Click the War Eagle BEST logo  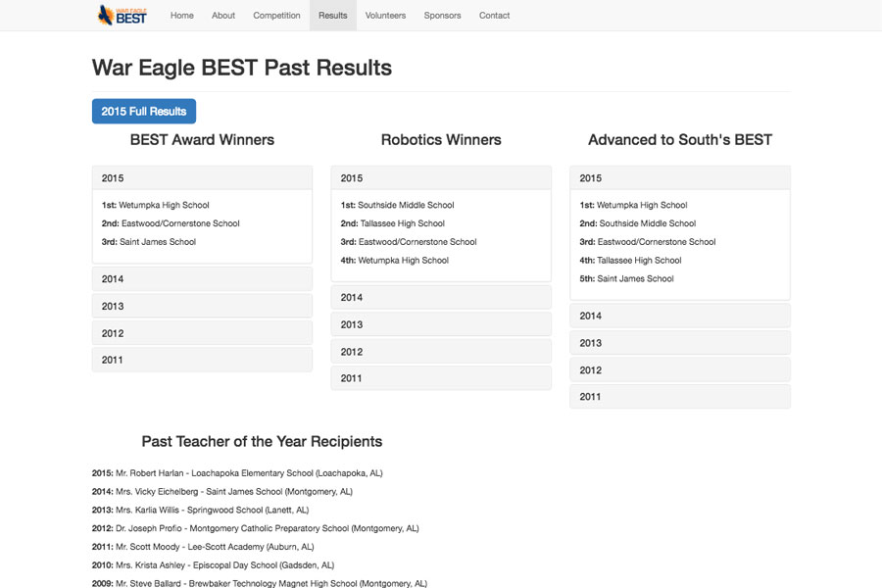pyautogui.click(x=122, y=16)
